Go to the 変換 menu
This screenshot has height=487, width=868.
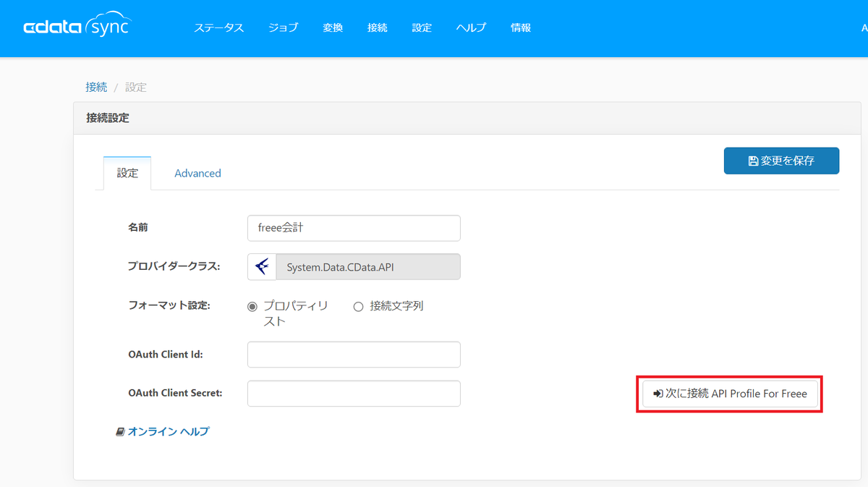tap(333, 27)
